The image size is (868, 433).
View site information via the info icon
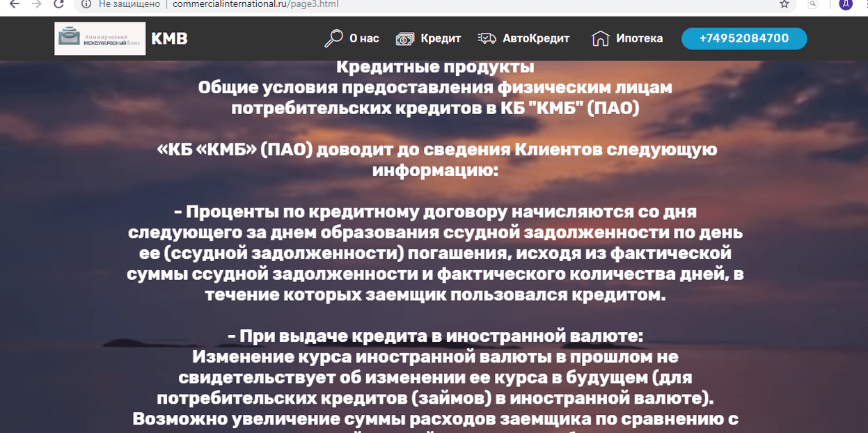(x=86, y=4)
